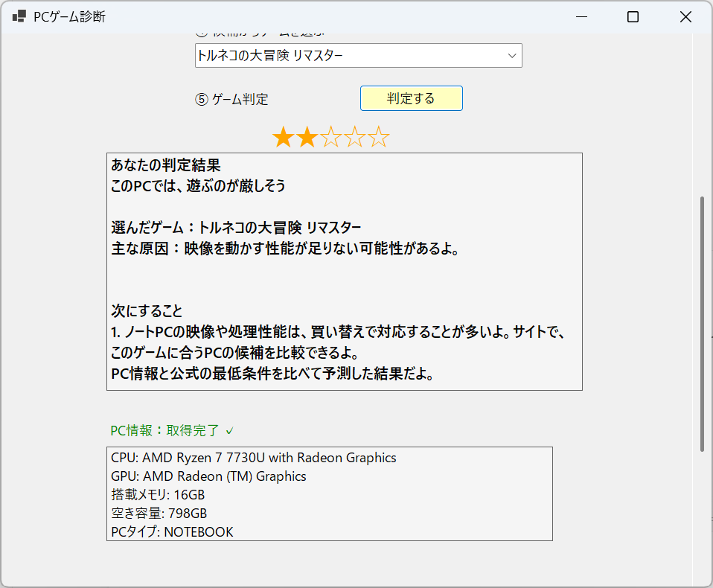Click the green checkmark after 取得完了

coord(230,431)
